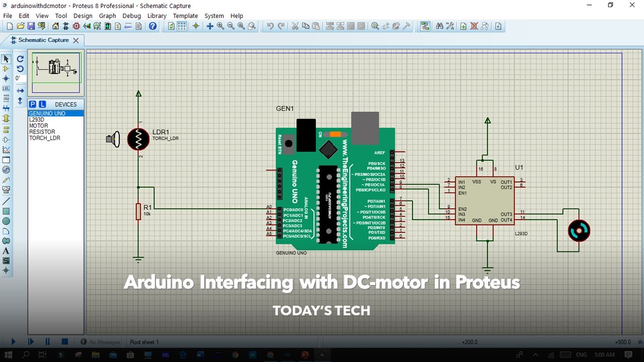Flip vertically with Y-mirror arrow
The height and width of the screenshot is (362, 644).
coord(20,101)
